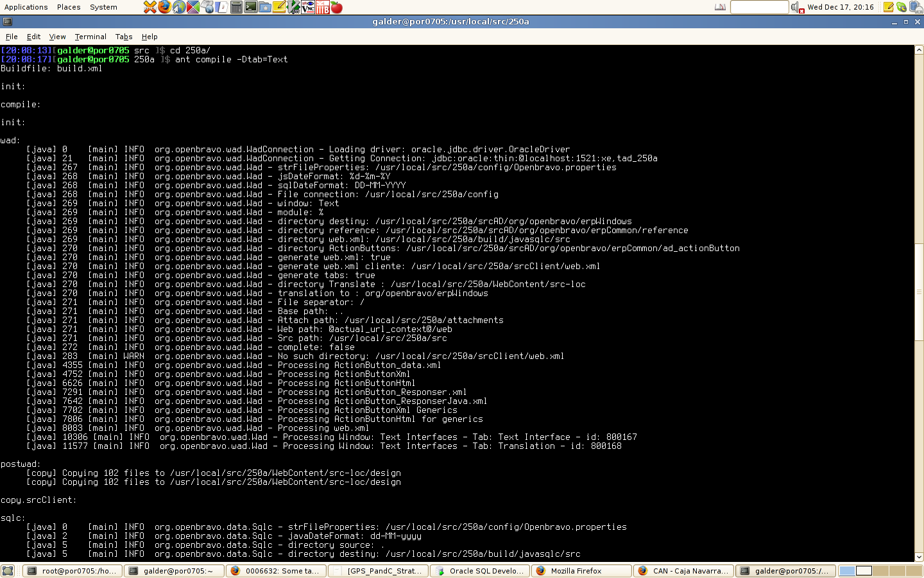This screenshot has width=924, height=578.
Task: Click the red apple panel icon
Action: (x=336, y=7)
